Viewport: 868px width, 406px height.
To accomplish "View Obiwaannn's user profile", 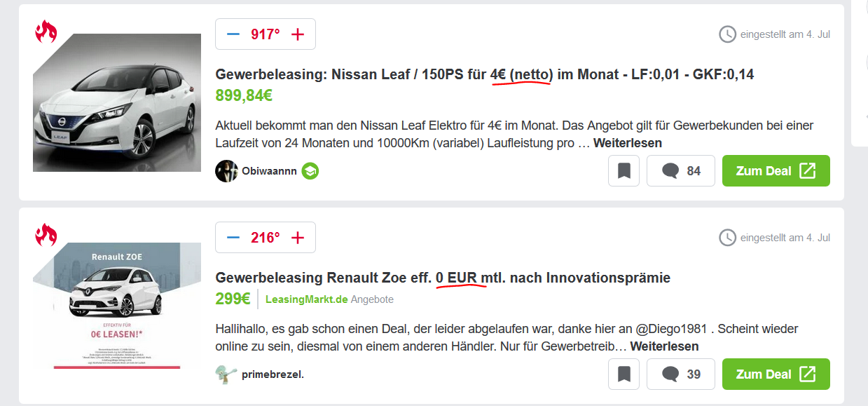I will (269, 171).
